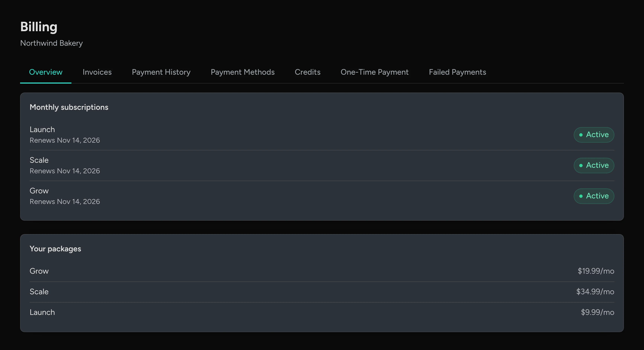Image resolution: width=644 pixels, height=350 pixels.
Task: Go to Payment History tab
Action: (x=161, y=72)
